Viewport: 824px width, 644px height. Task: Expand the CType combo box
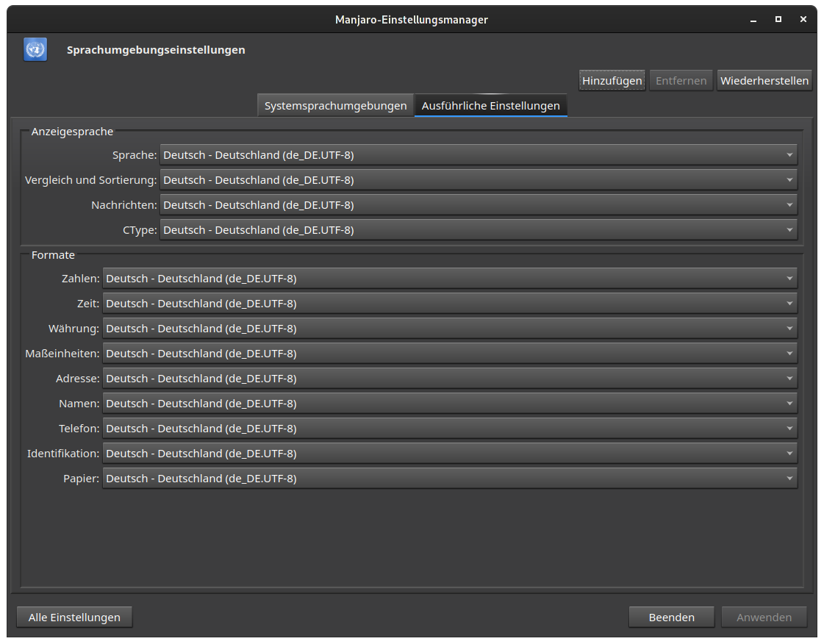(x=478, y=230)
